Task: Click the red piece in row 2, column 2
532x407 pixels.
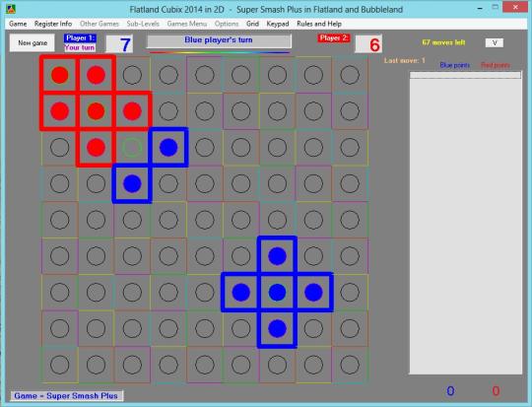Action: 96,111
